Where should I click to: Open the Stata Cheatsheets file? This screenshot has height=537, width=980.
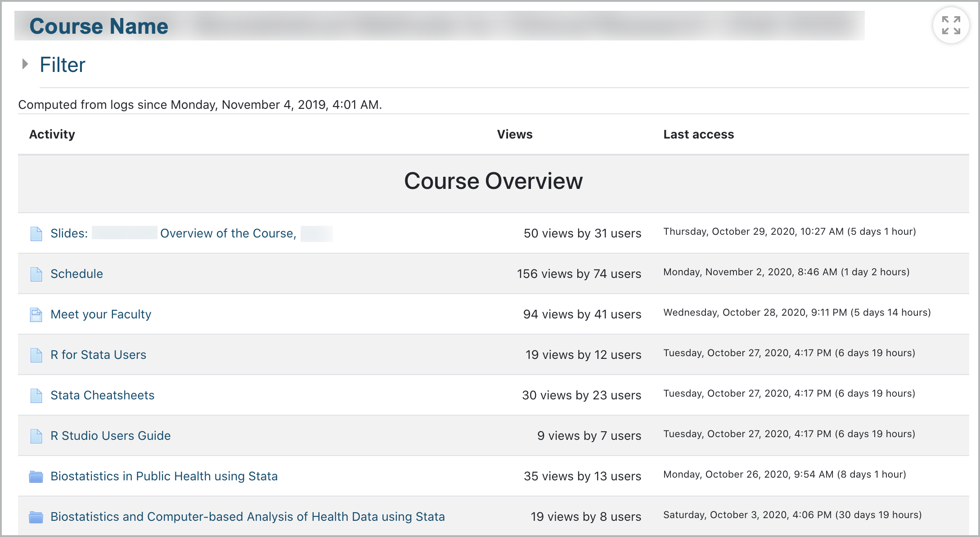(x=102, y=395)
